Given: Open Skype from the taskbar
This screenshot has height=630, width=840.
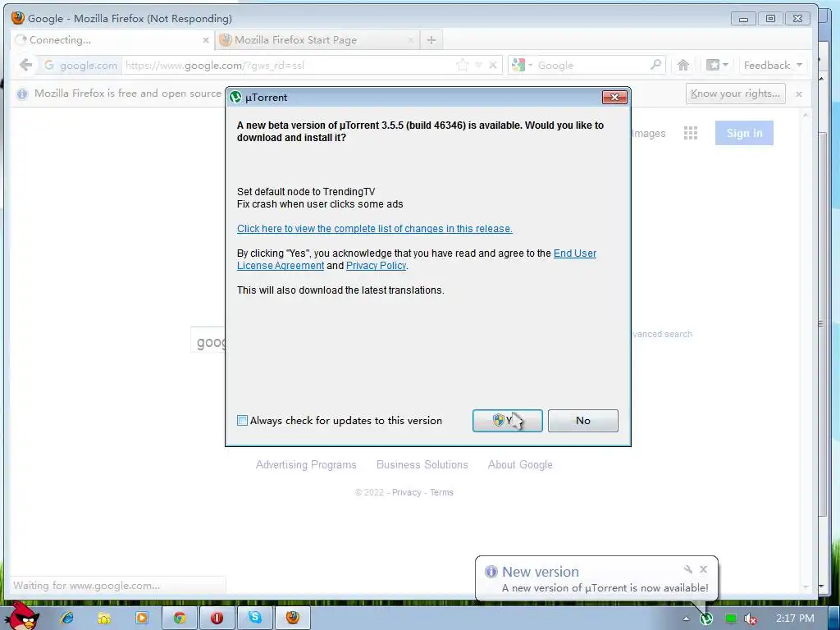Looking at the screenshot, I should click(x=255, y=618).
